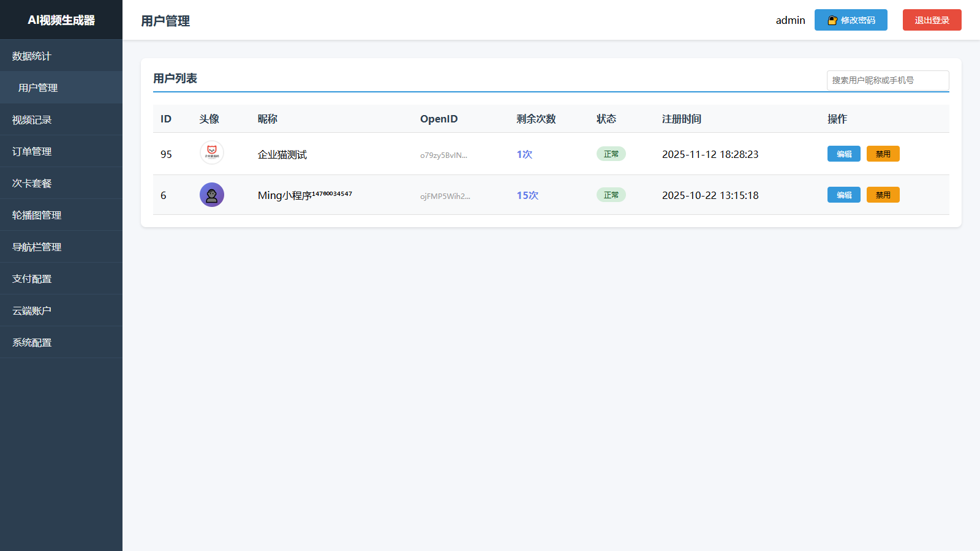Select 用户管理 sidebar item
The height and width of the screenshot is (551, 980).
pos(38,88)
